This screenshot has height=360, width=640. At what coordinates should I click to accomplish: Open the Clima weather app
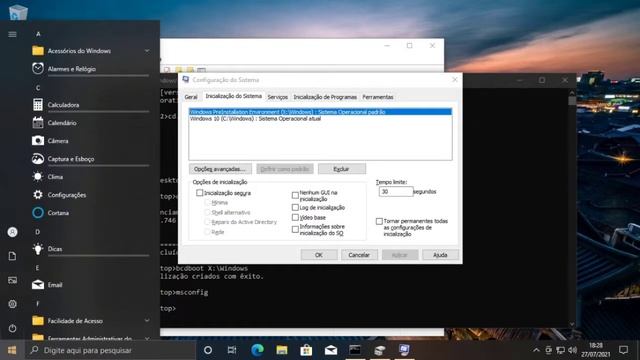[91, 177]
